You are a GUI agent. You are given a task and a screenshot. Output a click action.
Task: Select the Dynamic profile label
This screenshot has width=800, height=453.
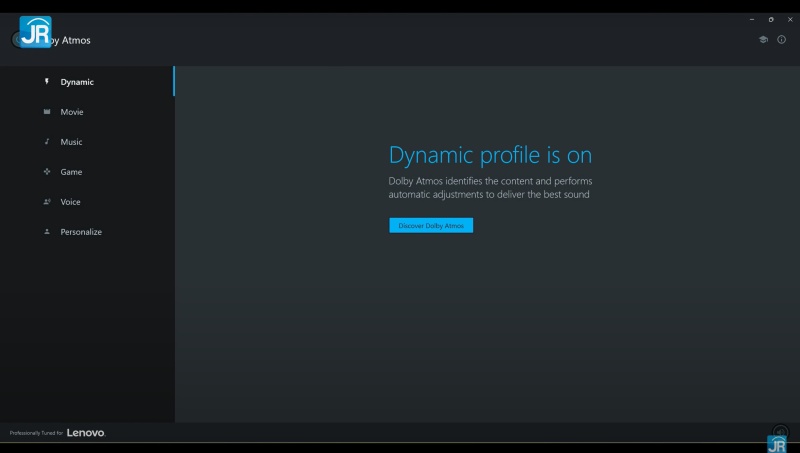coord(77,82)
